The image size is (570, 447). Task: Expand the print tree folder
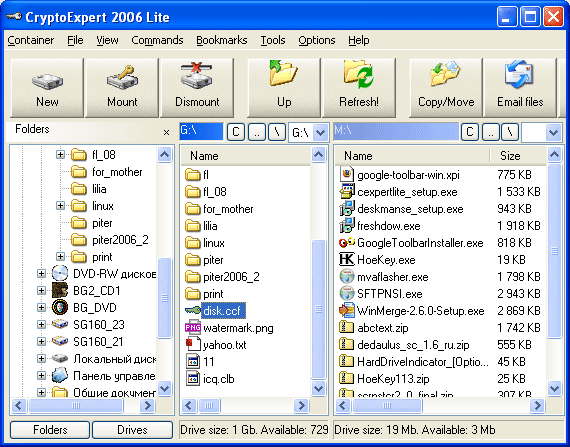60,257
